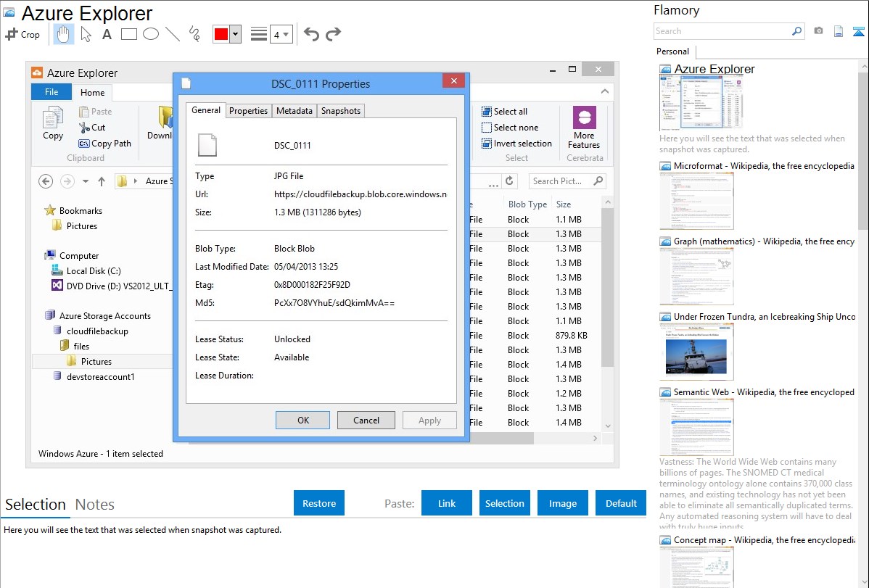Select the Crop tool
869x588 pixels.
(x=22, y=34)
